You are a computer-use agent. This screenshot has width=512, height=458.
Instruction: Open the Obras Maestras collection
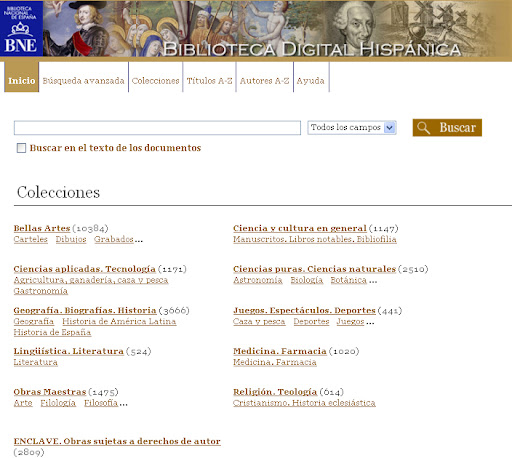(x=50, y=392)
